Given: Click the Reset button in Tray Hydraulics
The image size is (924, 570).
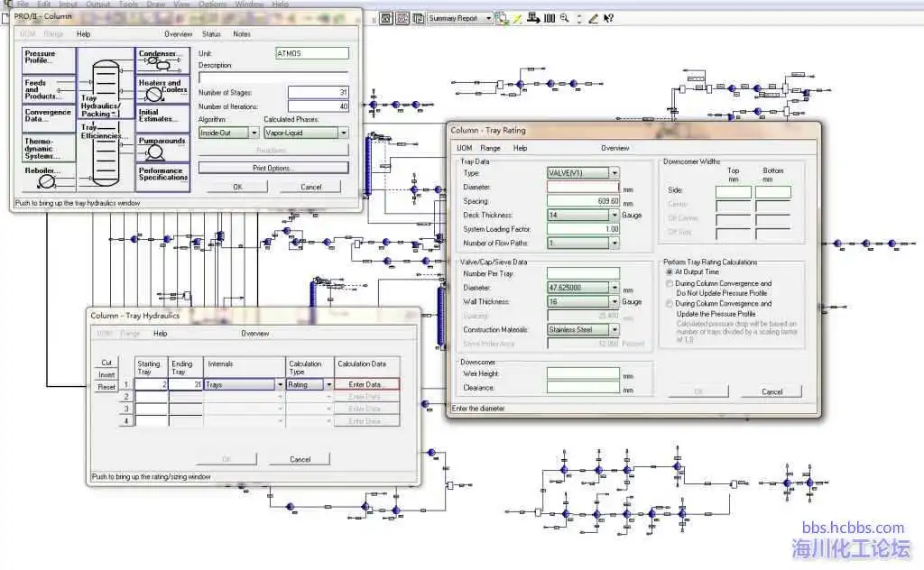Looking at the screenshot, I should point(106,388).
